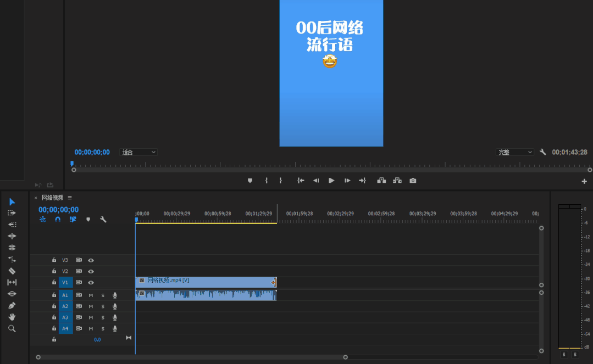Go to In point
This screenshot has height=364, width=593.
pyautogui.click(x=301, y=181)
